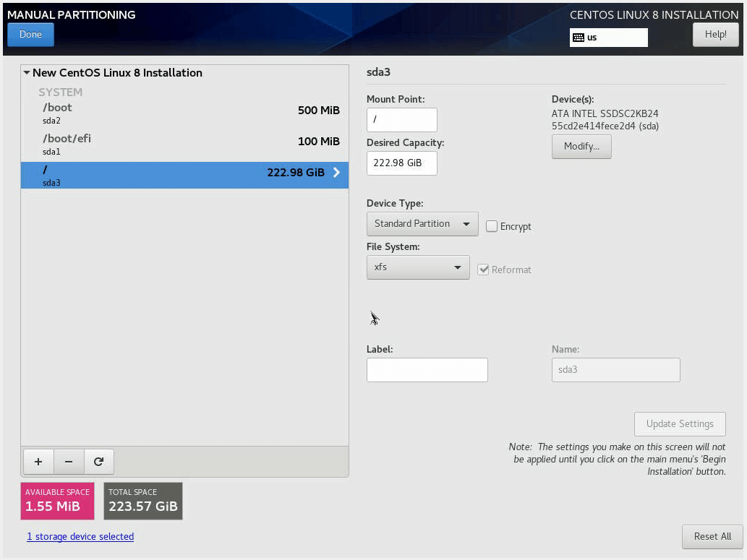The height and width of the screenshot is (560, 747).
Task: Open Help! button
Action: click(716, 34)
